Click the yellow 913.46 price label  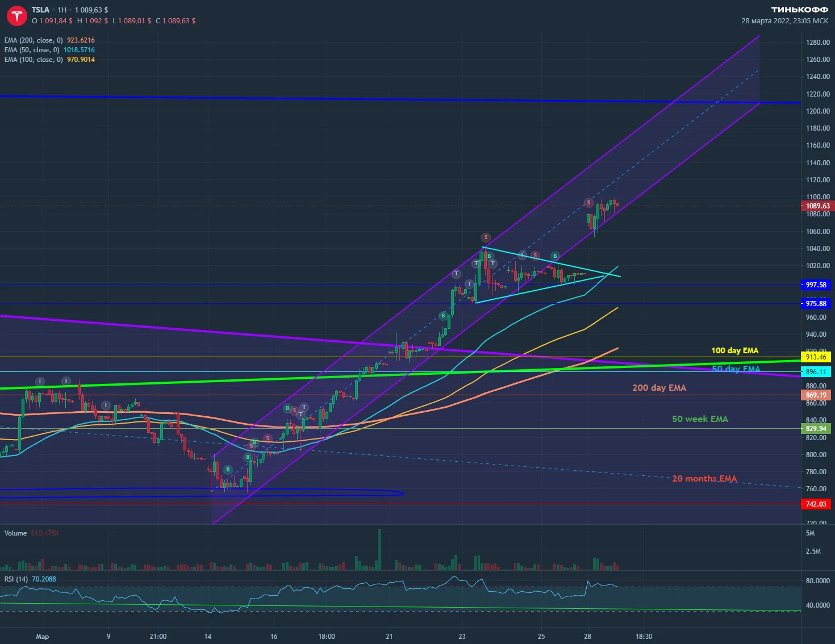816,357
